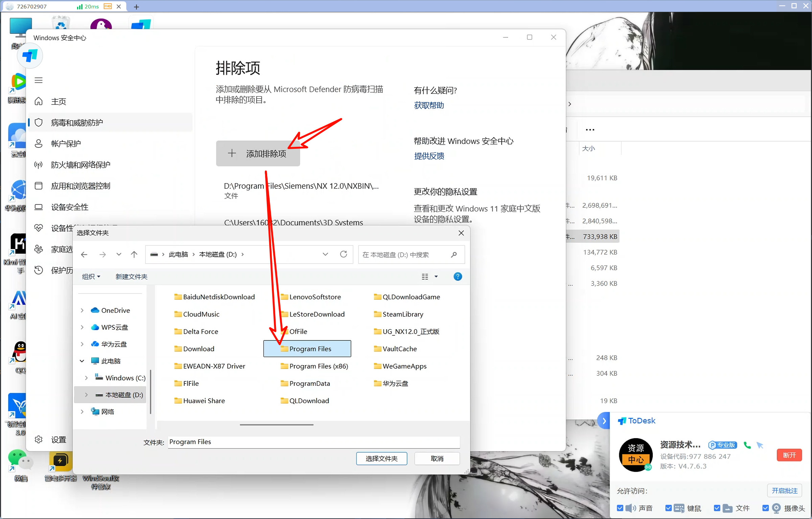Open 防火墙和网络保护 section
Screen dimensions: 812x519
tap(80, 165)
